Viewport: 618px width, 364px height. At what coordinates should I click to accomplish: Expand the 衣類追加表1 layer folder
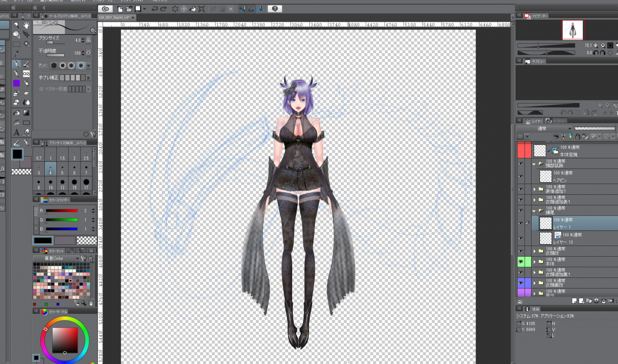click(x=535, y=200)
